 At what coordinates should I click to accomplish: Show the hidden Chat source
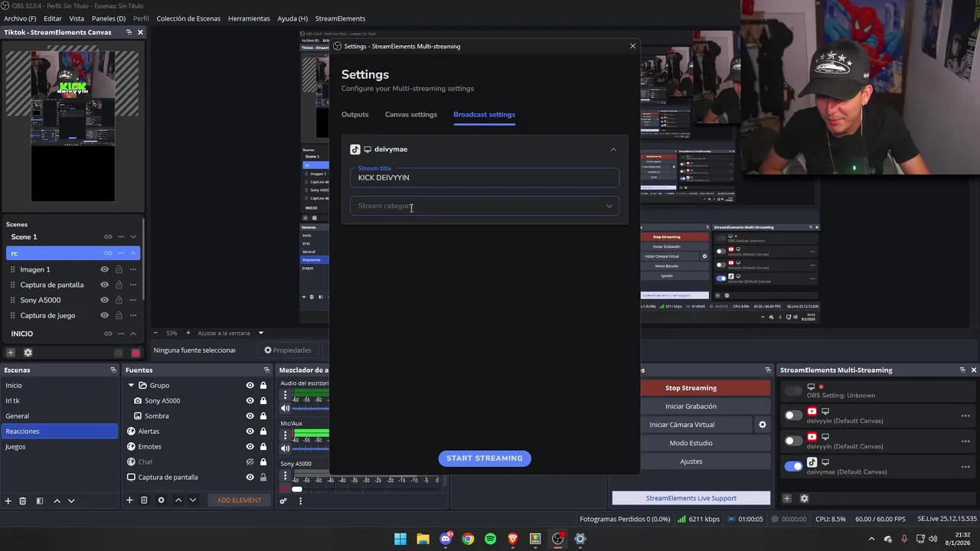(x=250, y=462)
